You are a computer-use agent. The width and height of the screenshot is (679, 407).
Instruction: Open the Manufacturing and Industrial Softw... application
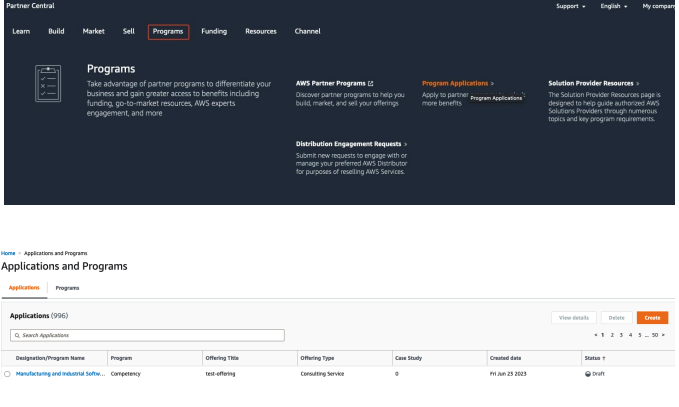pyautogui.click(x=60, y=374)
